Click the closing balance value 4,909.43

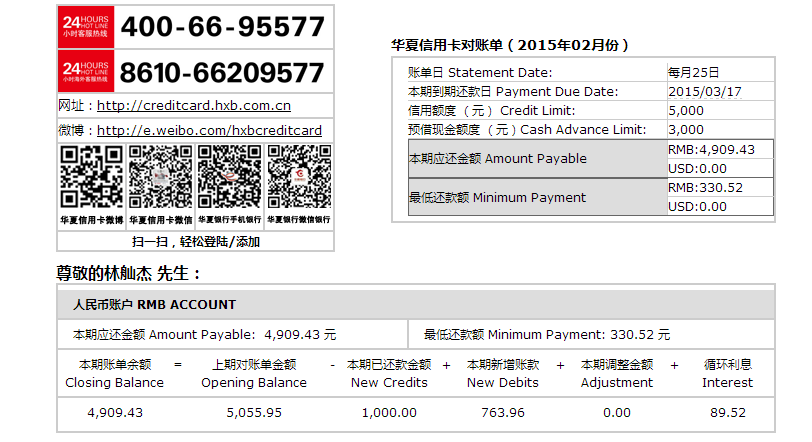click(115, 412)
